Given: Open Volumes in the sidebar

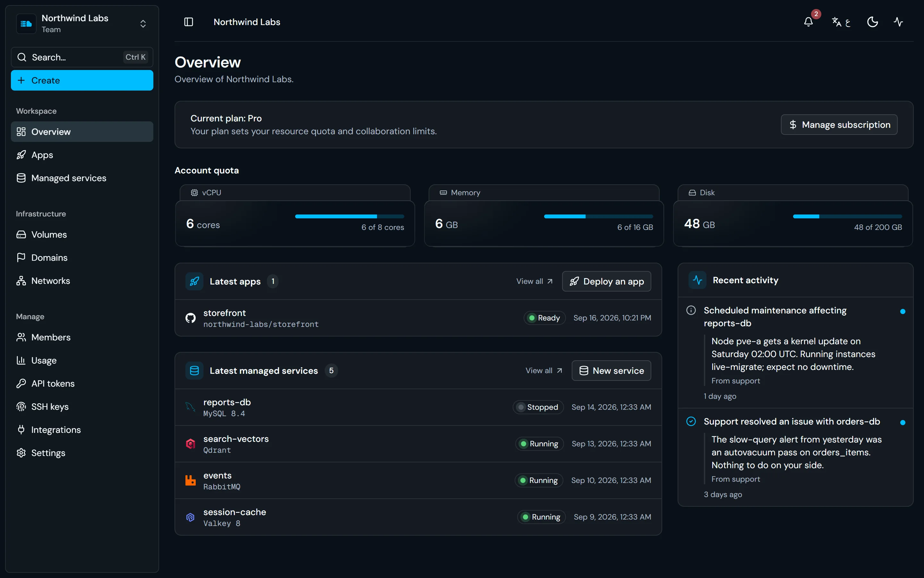Looking at the screenshot, I should coord(82,234).
